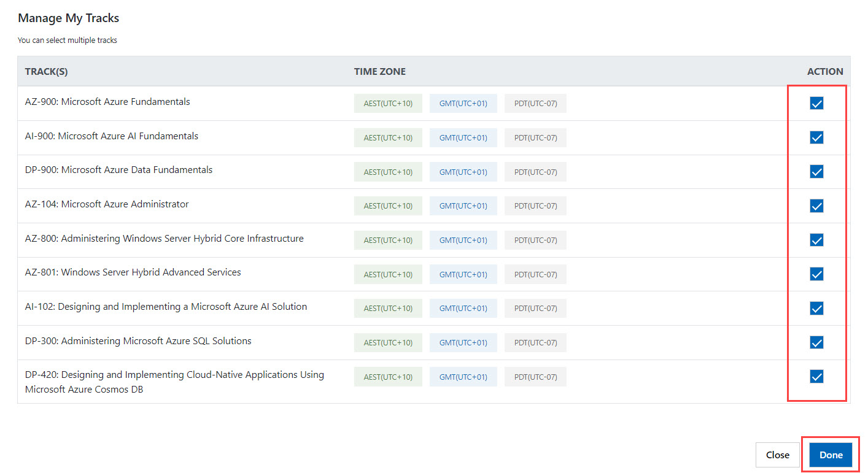This screenshot has height=473, width=868.
Task: Click the 'Manage My Tracks' heading
Action: pos(68,18)
